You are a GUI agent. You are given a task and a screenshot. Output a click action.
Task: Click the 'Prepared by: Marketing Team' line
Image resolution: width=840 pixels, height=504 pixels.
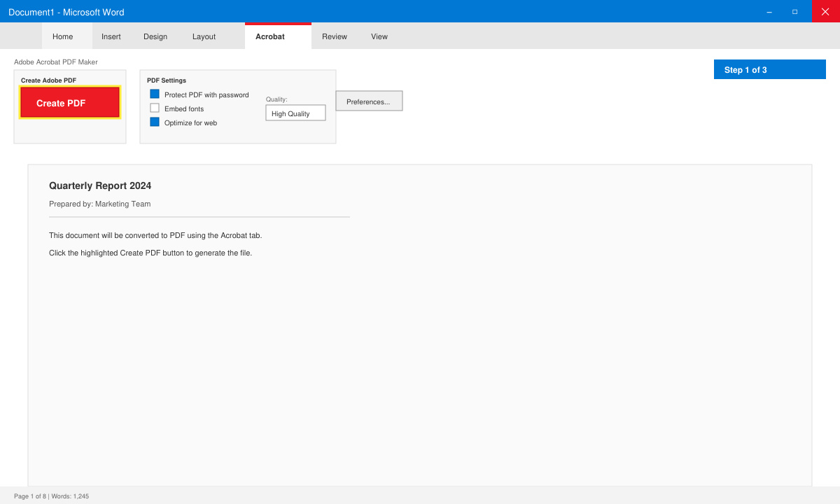pyautogui.click(x=100, y=204)
